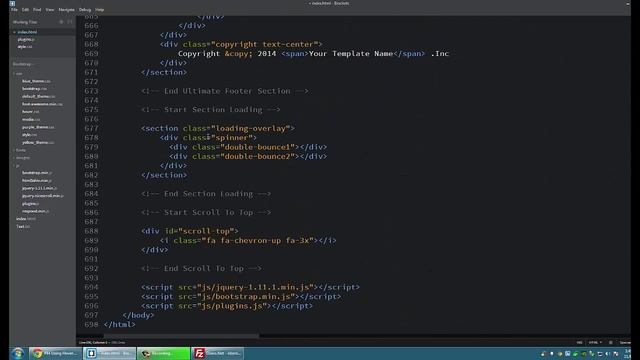Image resolution: width=640 pixels, height=360 pixels.
Task: Open purple_theme.css in the file tree
Action: click(38, 127)
